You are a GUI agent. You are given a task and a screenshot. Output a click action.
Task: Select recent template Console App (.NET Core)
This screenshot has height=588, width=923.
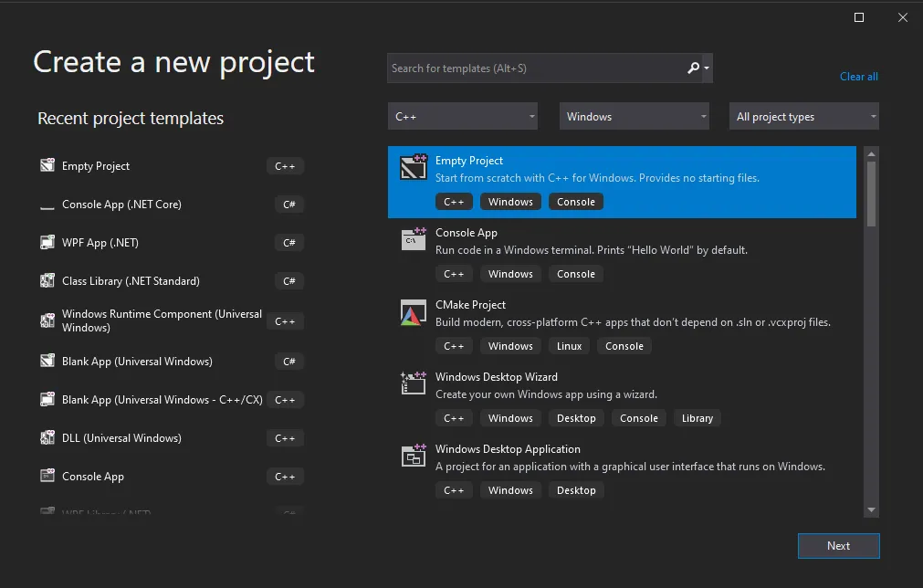click(121, 205)
